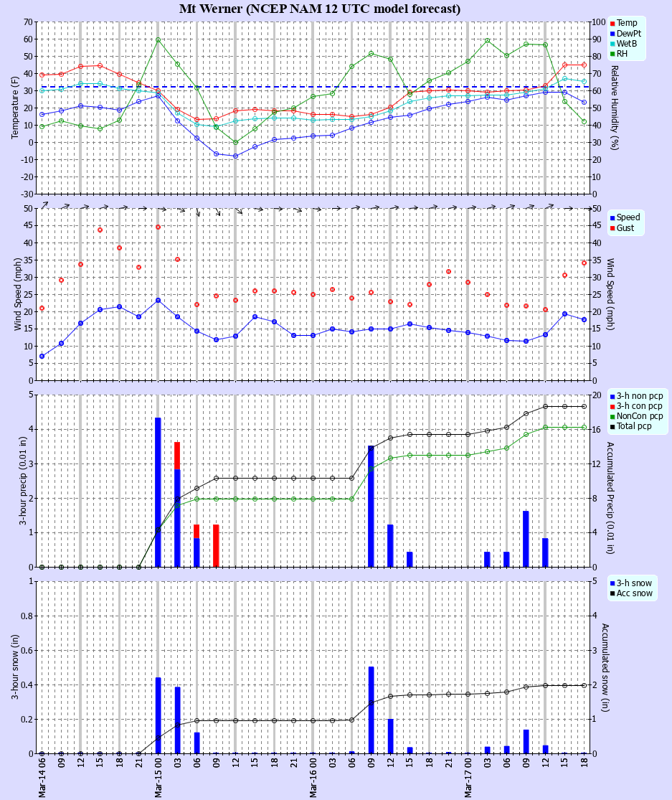
Task: Click the Temperature (F) axis label
Action: 14,108
